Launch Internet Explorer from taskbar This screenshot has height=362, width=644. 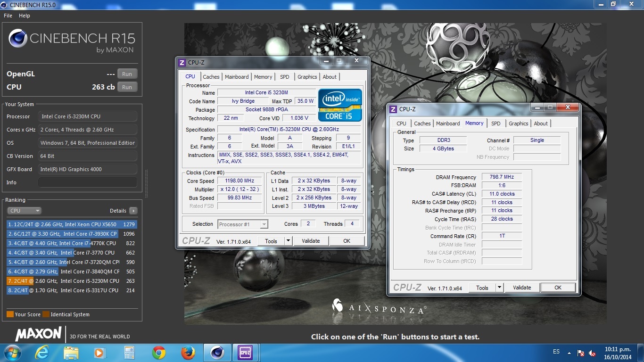(x=42, y=353)
